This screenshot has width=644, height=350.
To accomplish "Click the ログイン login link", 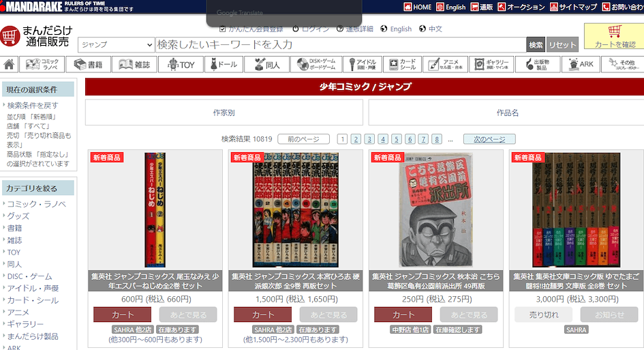I will pyautogui.click(x=311, y=29).
